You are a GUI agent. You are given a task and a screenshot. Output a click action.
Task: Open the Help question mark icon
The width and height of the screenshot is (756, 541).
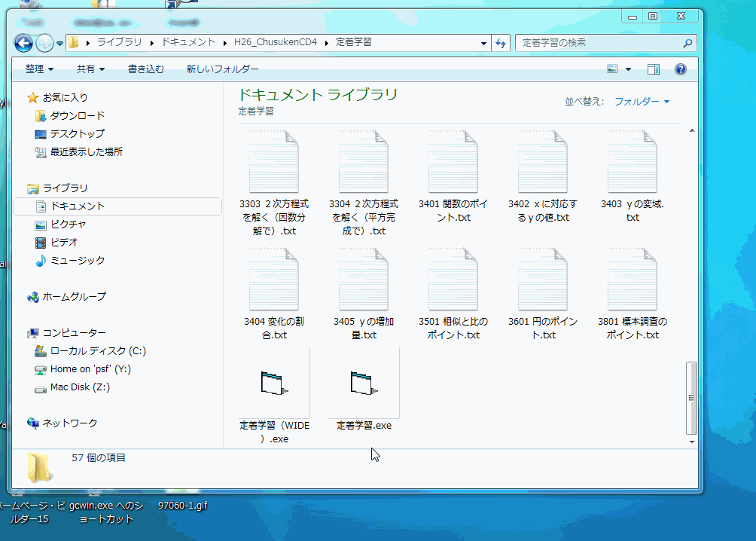[680, 69]
